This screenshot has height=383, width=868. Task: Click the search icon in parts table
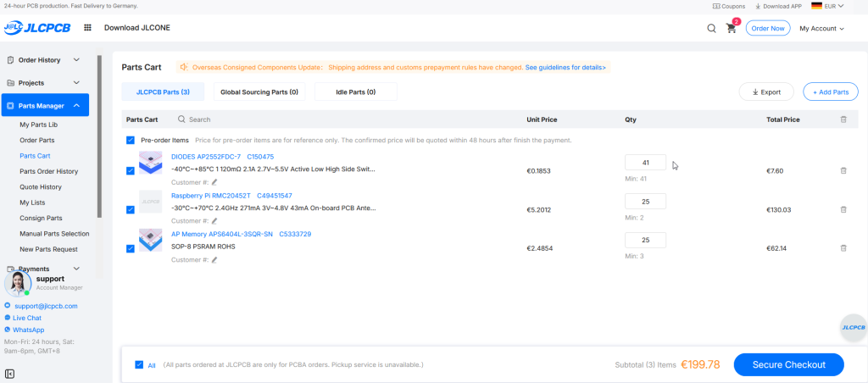pos(181,119)
